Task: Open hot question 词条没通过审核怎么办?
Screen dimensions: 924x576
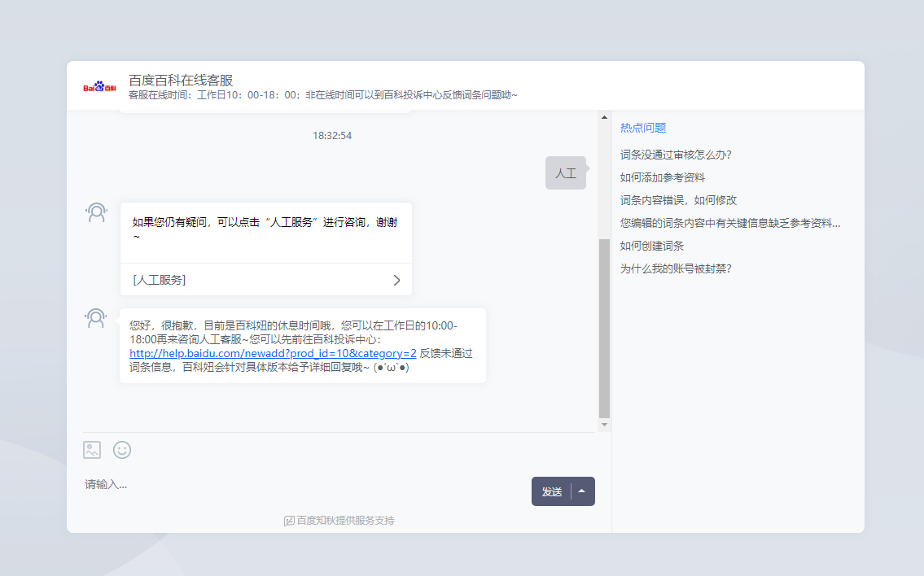Action: (676, 155)
